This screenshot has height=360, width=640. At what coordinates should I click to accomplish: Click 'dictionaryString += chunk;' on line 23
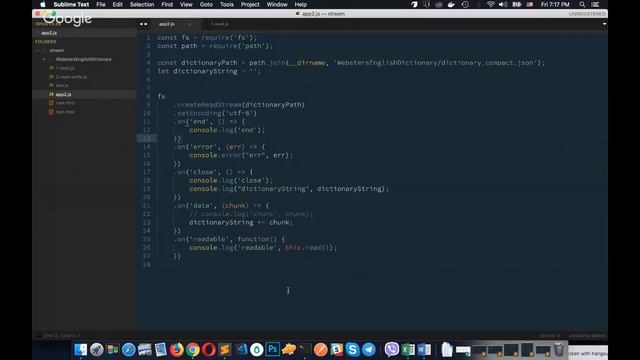coord(241,222)
